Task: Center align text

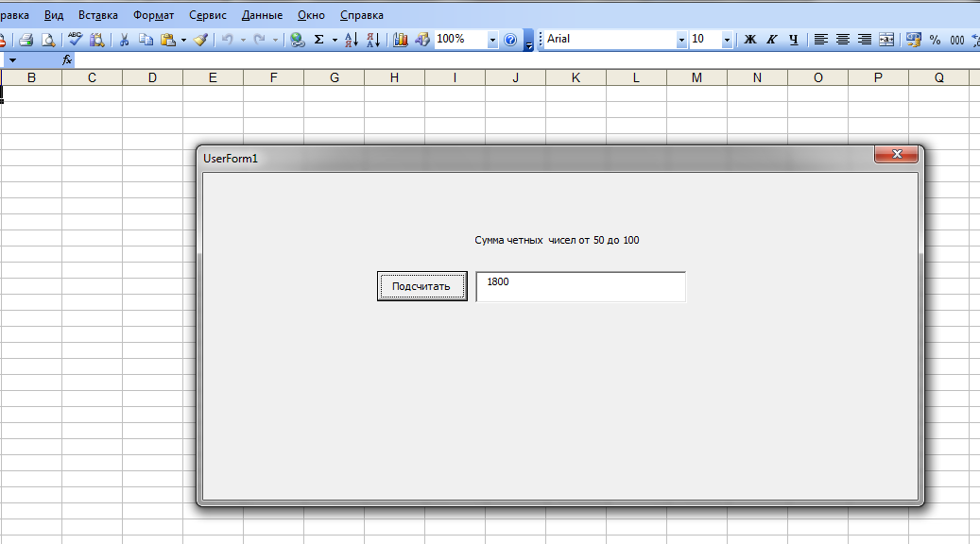Action: [x=843, y=40]
